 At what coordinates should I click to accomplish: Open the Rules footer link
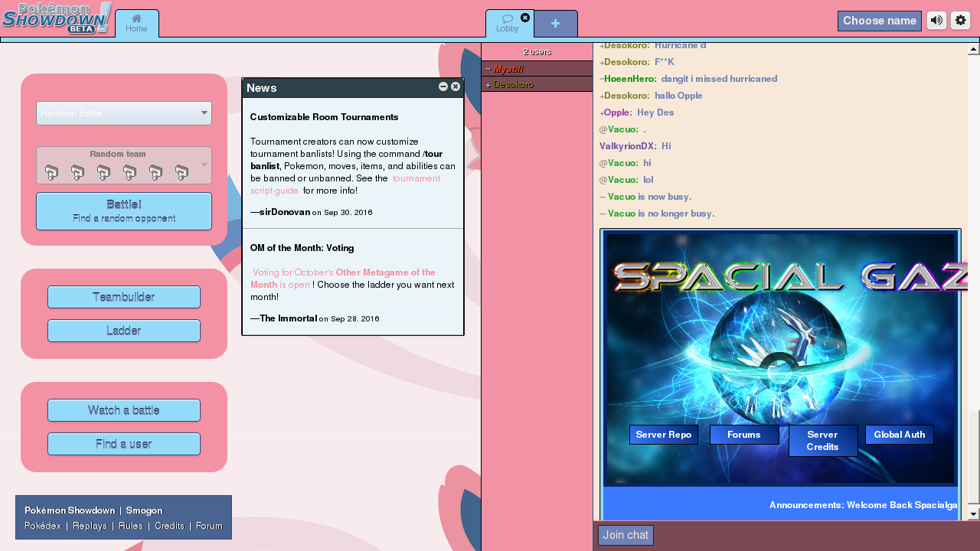[x=130, y=526]
